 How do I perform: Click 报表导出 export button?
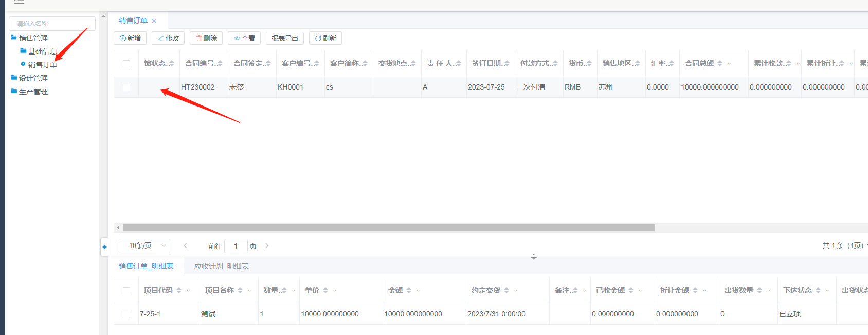tap(284, 38)
